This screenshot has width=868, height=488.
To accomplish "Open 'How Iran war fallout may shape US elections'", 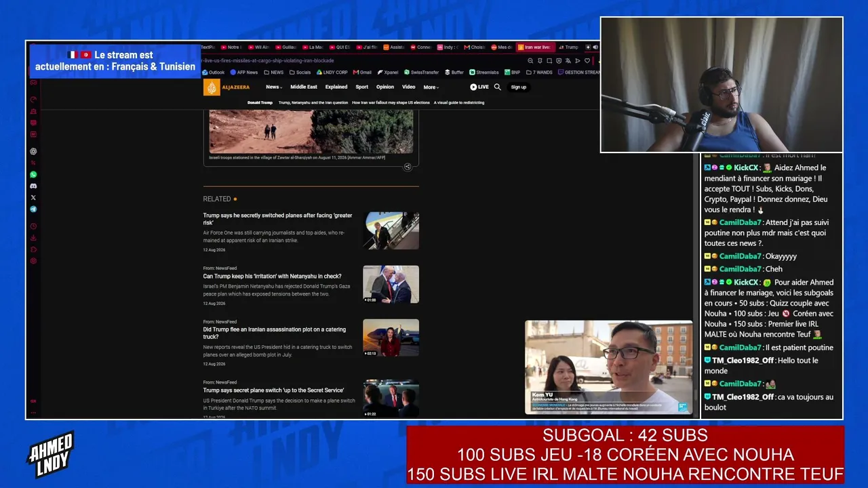I will point(391,102).
